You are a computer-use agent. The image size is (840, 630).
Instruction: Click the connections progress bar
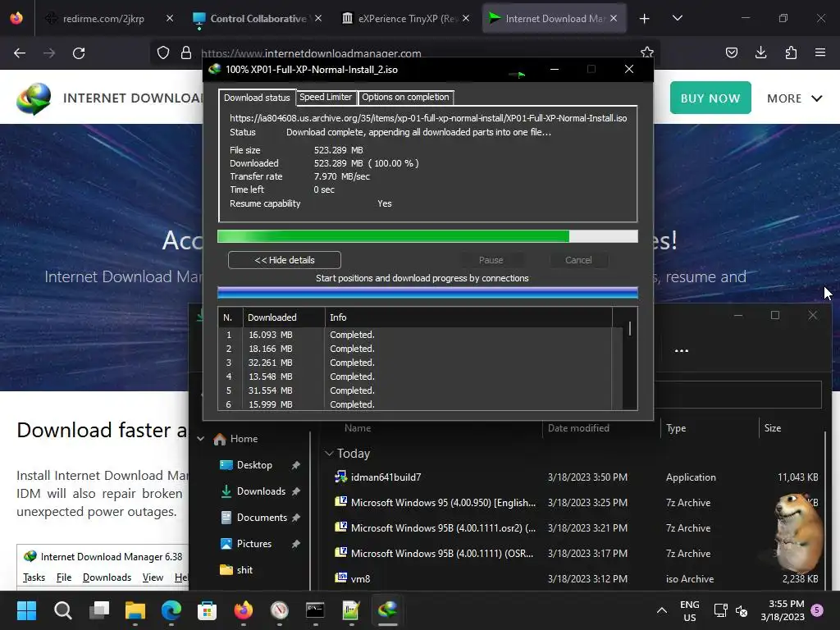[427, 293]
